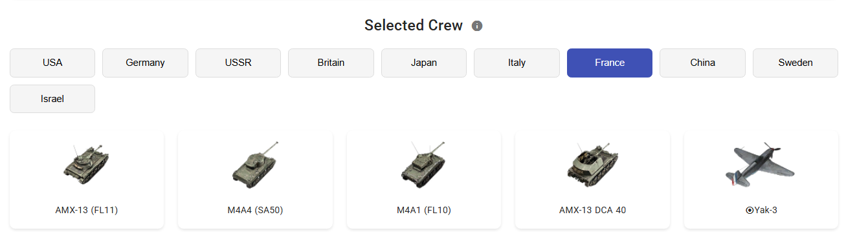The width and height of the screenshot is (868, 239).
Task: Click the info icon beside Selected Crew
Action: point(477,26)
